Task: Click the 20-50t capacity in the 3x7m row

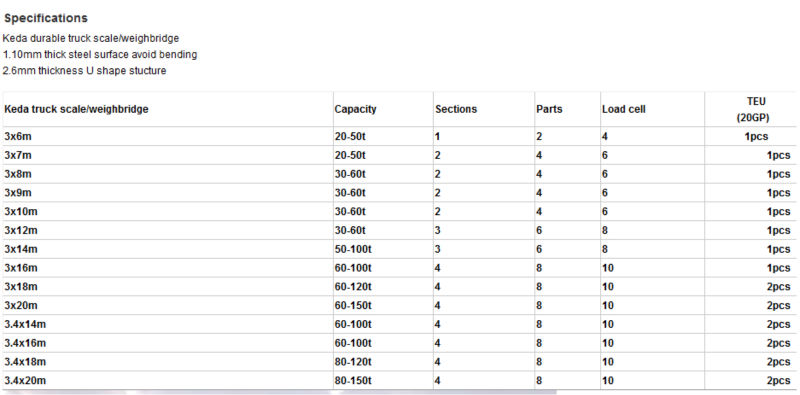Action: (350, 155)
